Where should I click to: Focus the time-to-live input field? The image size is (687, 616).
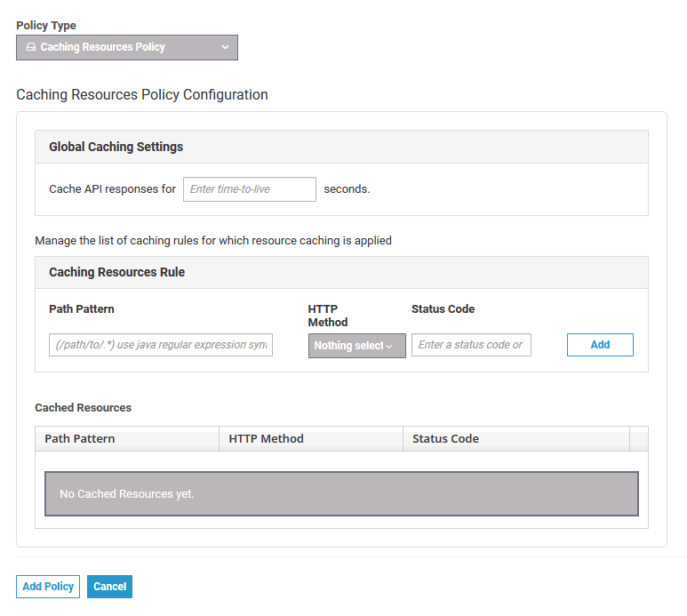[x=249, y=189]
